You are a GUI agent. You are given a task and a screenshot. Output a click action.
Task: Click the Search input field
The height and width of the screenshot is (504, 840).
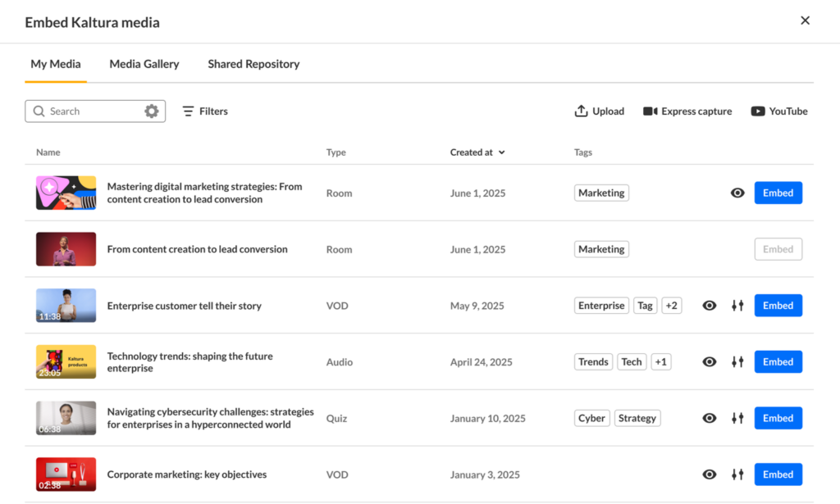[x=90, y=111]
